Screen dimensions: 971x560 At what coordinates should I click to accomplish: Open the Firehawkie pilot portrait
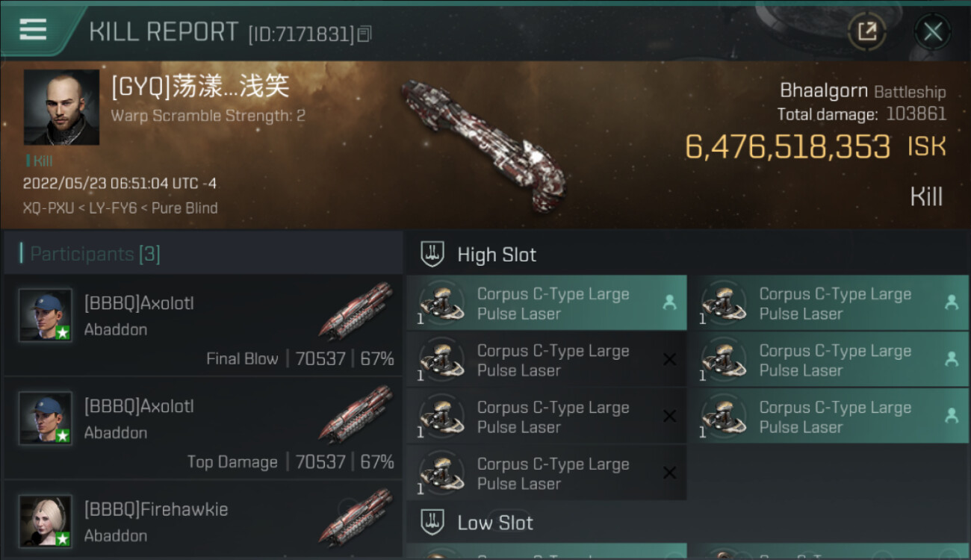tap(46, 520)
